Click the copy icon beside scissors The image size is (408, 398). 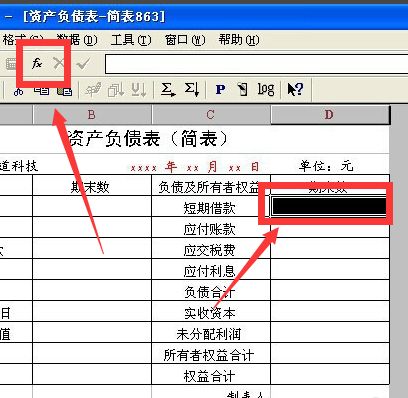pos(41,90)
